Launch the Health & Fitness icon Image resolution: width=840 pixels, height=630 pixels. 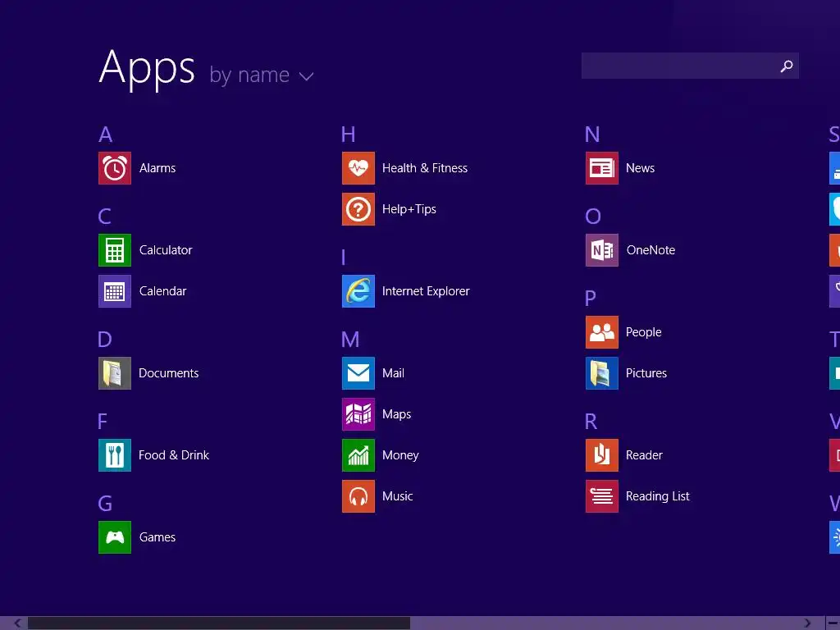pyautogui.click(x=358, y=168)
